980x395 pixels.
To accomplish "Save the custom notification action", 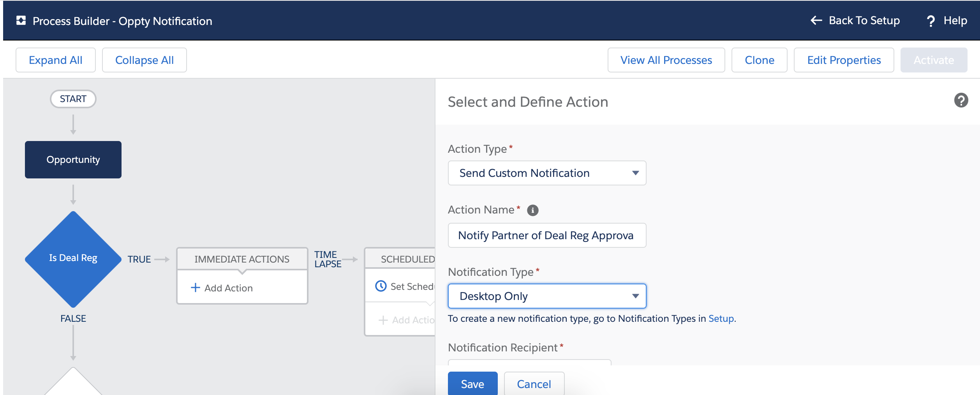I will click(x=472, y=384).
